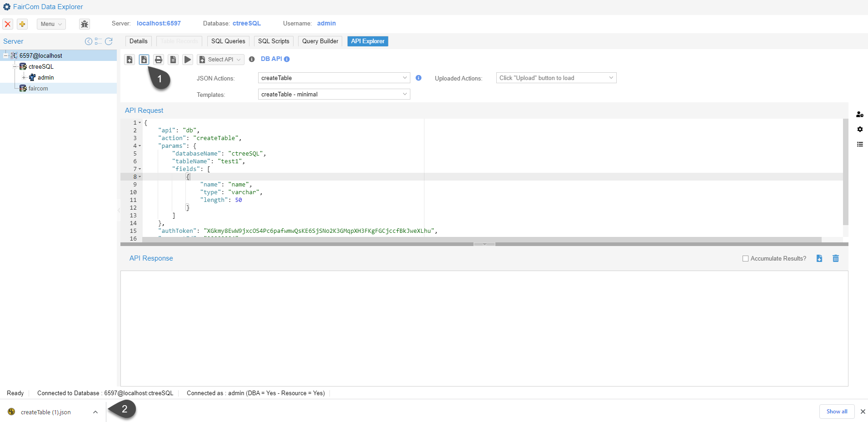Select the API Explorer tab
The height and width of the screenshot is (422, 868).
tap(368, 41)
